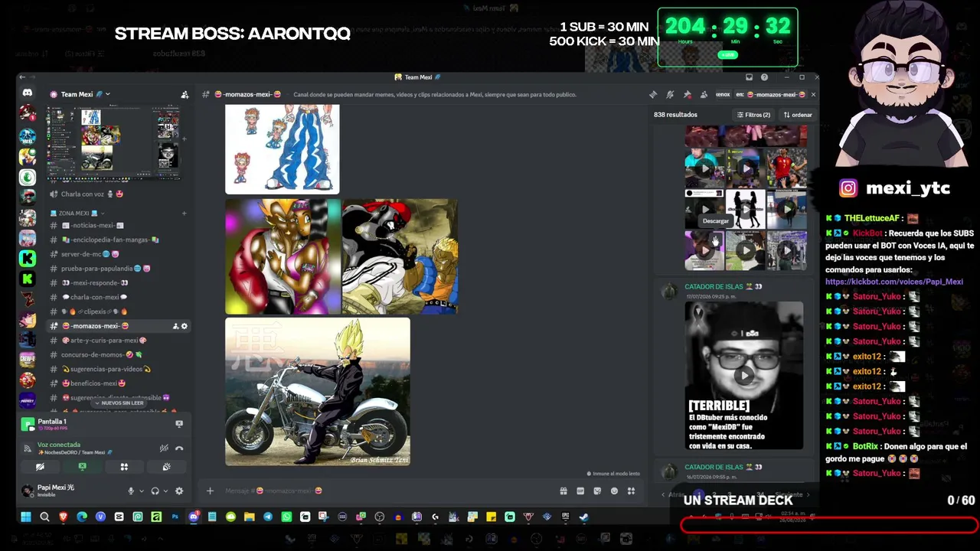Open Discord inbox icon in title bar

(x=749, y=77)
